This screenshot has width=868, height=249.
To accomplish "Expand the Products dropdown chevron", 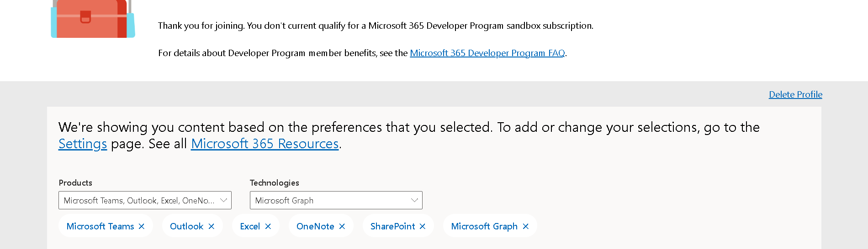I will (x=223, y=200).
